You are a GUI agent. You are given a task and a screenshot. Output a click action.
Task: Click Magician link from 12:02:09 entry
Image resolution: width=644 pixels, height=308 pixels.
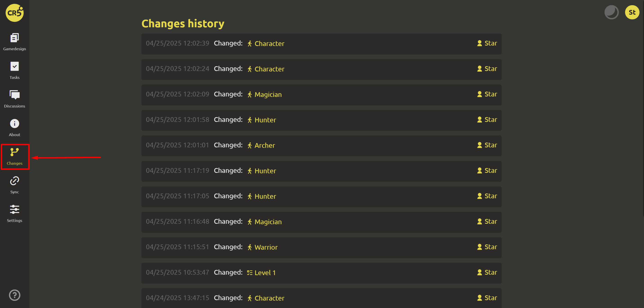(x=268, y=95)
